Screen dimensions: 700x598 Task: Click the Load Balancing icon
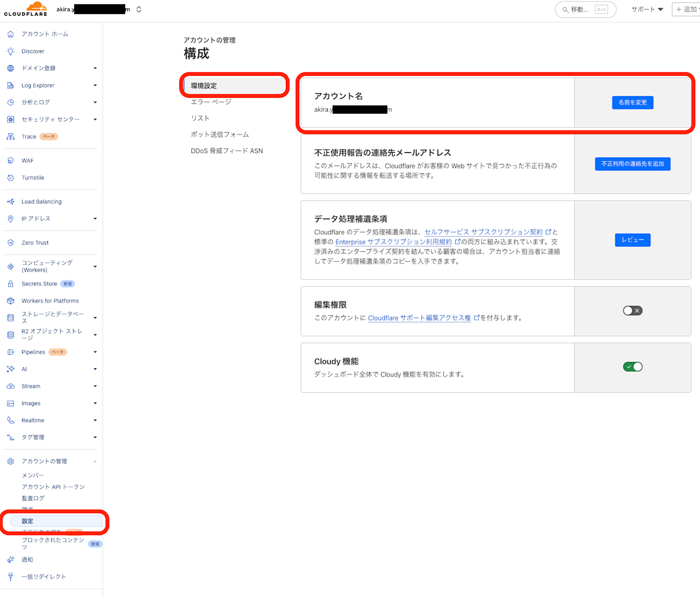[10, 202]
